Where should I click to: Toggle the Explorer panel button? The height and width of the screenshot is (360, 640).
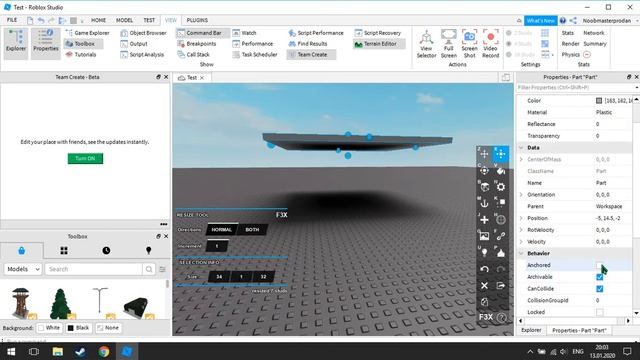point(16,44)
